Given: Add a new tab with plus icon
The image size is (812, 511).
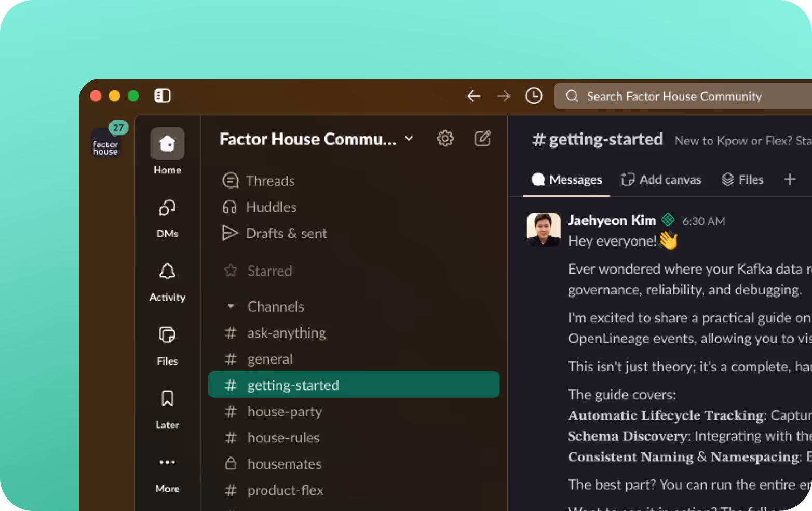Looking at the screenshot, I should click(x=790, y=179).
